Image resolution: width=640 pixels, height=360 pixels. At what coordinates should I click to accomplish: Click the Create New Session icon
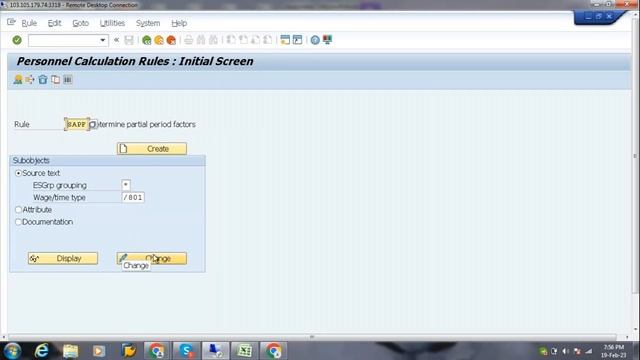285,40
